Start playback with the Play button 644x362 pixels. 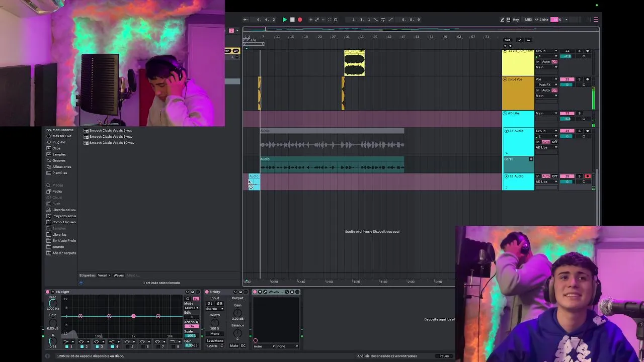[x=284, y=20]
